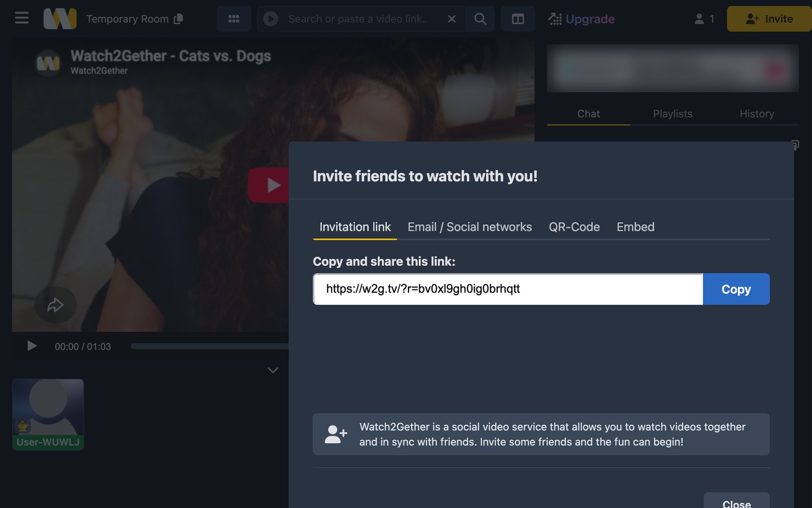Select the Invitation link tab
Image resolution: width=812 pixels, height=508 pixels.
[x=355, y=227]
